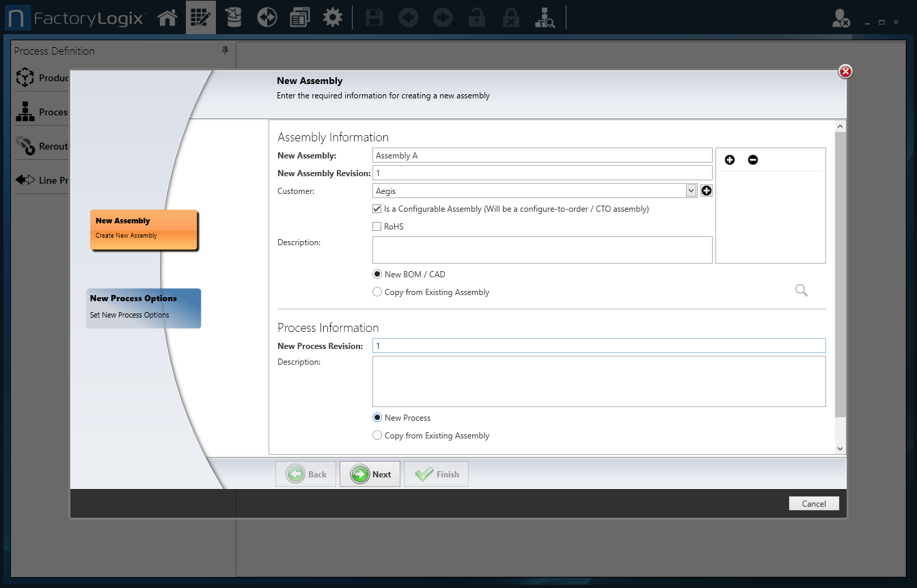Click the plus icon above the right-side panel

click(730, 159)
